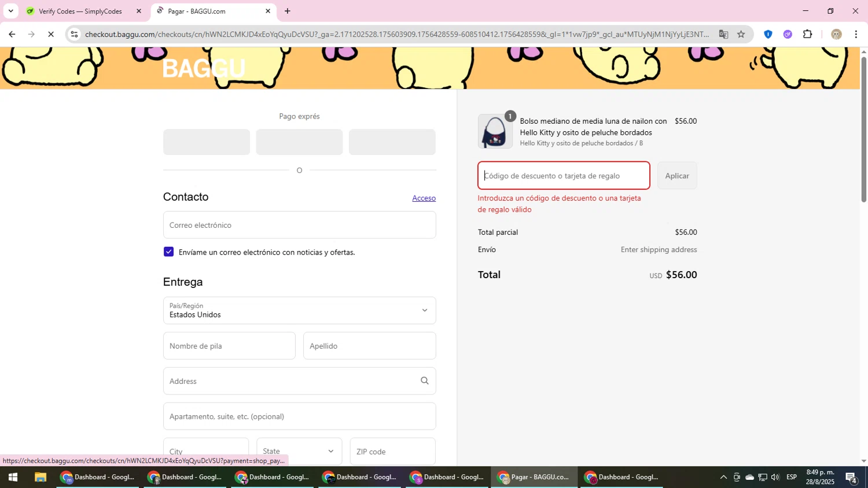The width and height of the screenshot is (868, 488).
Task: Open the notification center icon
Action: (x=851, y=478)
